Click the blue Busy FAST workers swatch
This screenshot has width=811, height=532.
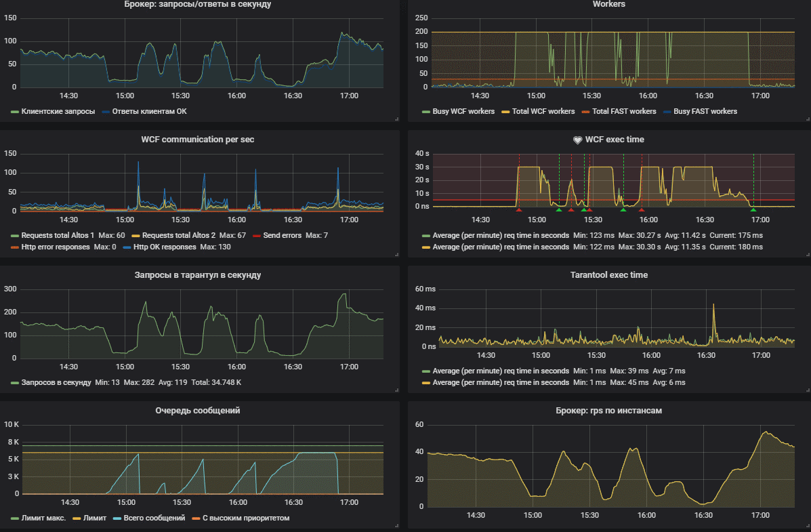pos(667,112)
